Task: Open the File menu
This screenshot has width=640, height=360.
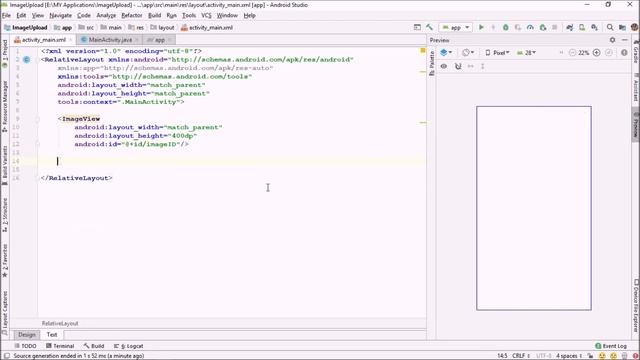Action: [x=6, y=16]
